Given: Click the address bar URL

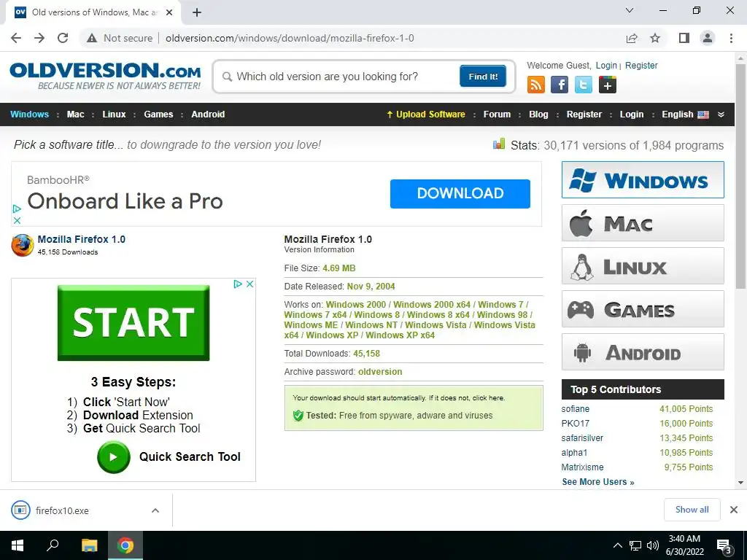Looking at the screenshot, I should [x=290, y=38].
